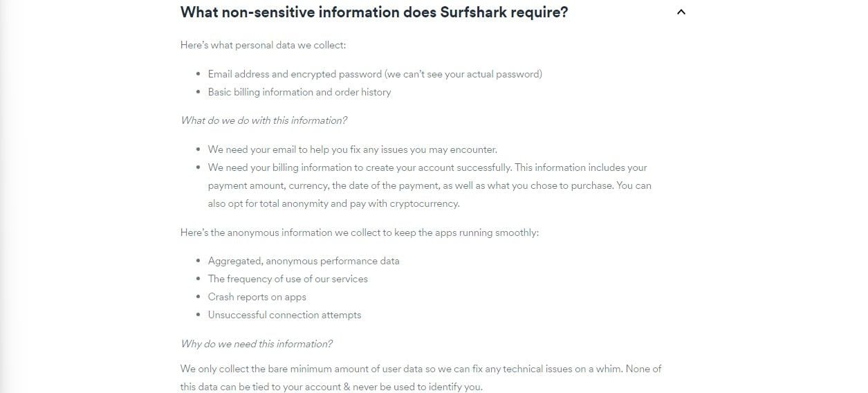Viewport: 868px width, 393px height.
Task: Click the 'We need your email to help you' bullet
Action: 353,149
